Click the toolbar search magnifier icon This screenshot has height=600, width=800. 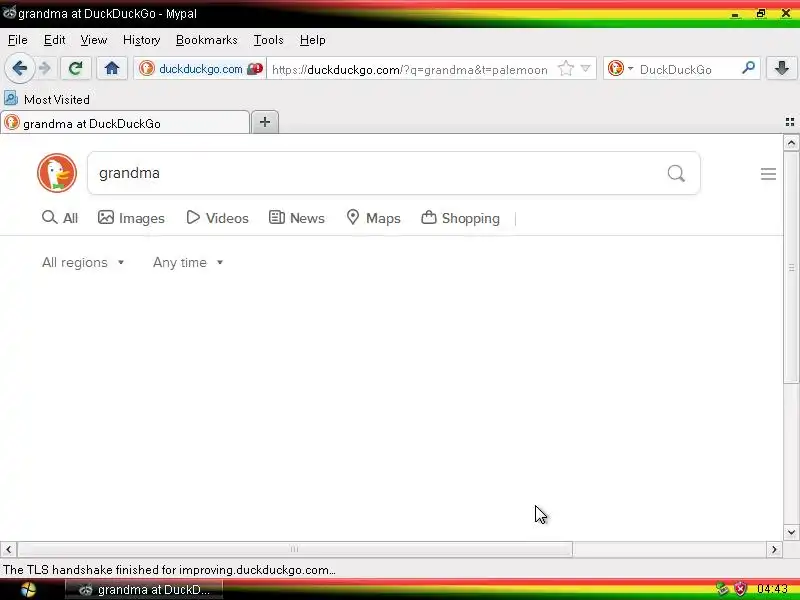(748, 68)
